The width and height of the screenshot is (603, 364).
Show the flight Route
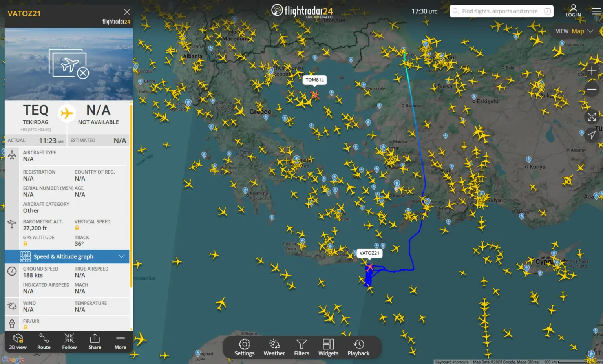44,341
